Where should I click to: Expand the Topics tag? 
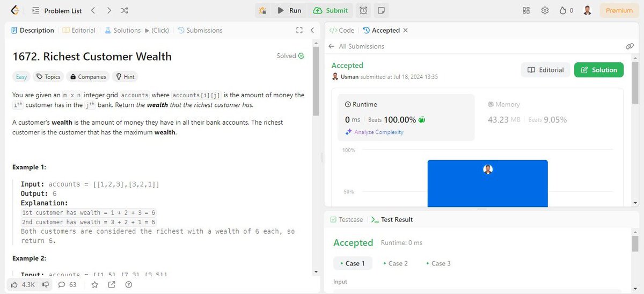point(48,77)
